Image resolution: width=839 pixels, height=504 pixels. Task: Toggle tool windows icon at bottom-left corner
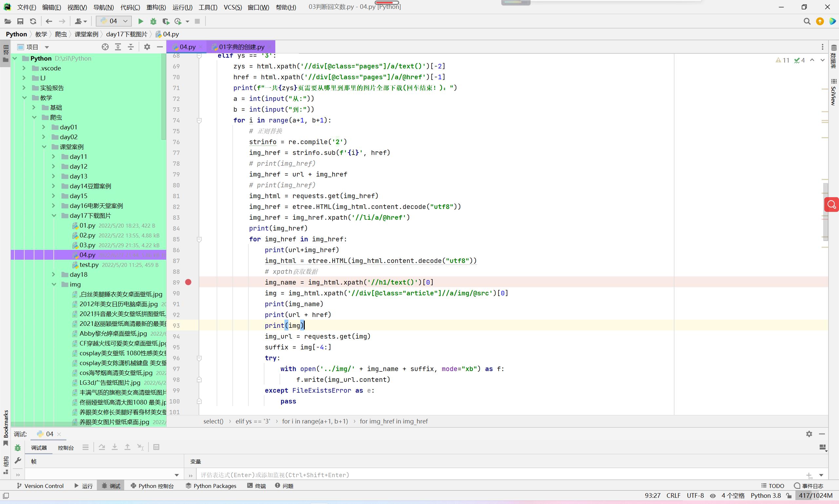pyautogui.click(x=6, y=495)
